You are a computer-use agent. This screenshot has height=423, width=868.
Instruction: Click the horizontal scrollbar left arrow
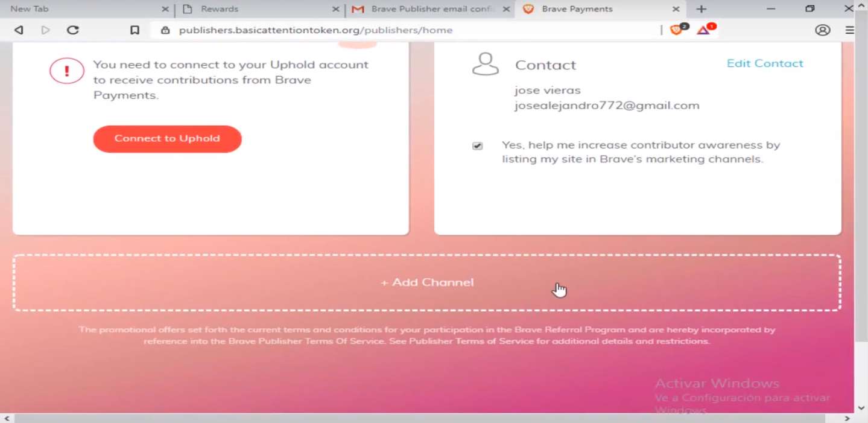coord(5,418)
